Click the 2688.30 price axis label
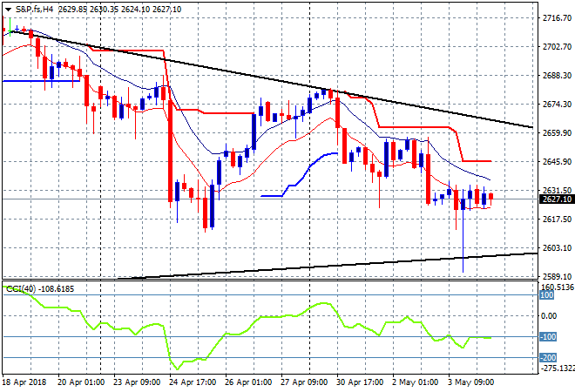575x392 pixels. point(557,75)
